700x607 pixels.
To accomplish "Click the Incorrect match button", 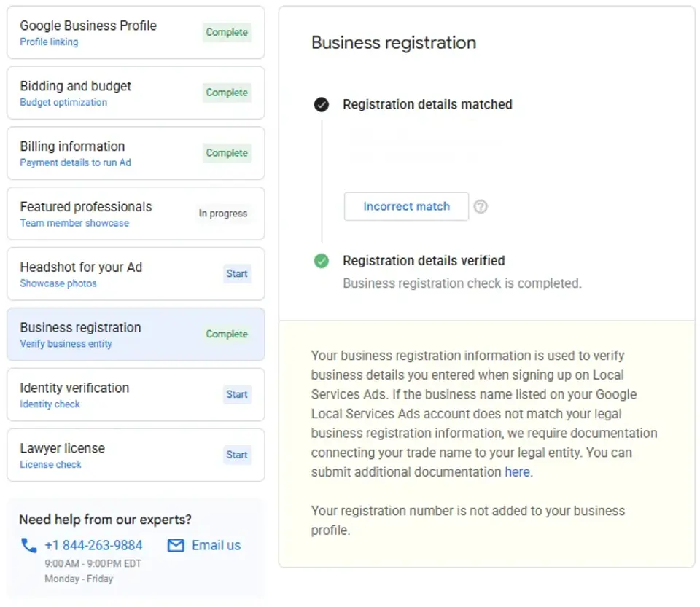I will pos(406,206).
